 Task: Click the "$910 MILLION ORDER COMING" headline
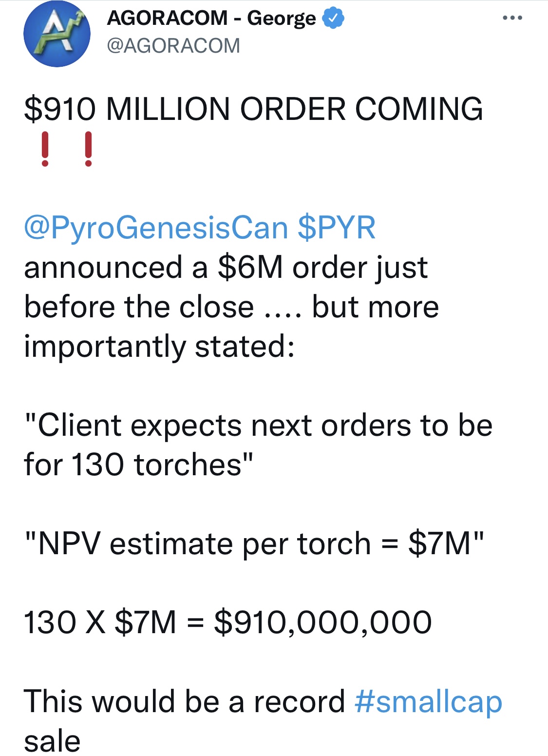click(x=253, y=109)
